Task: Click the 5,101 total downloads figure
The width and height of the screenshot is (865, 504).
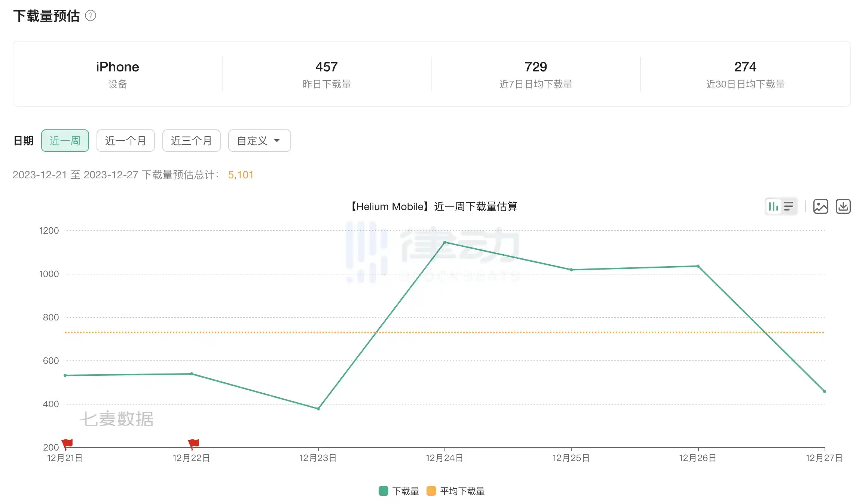Action: [241, 175]
